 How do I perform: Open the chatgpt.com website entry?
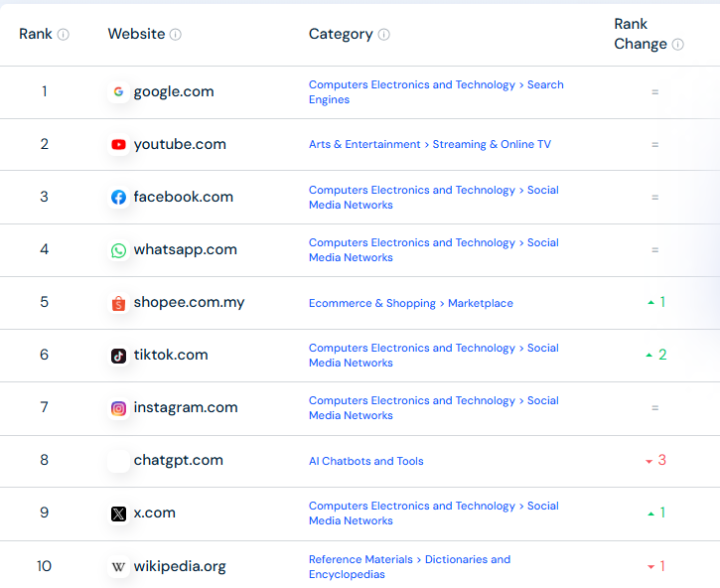coord(178,460)
